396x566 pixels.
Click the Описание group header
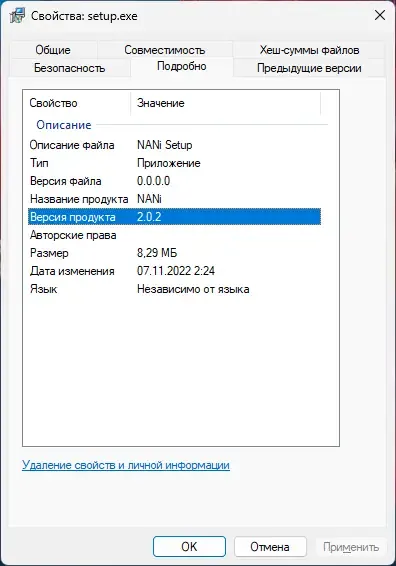[64, 125]
